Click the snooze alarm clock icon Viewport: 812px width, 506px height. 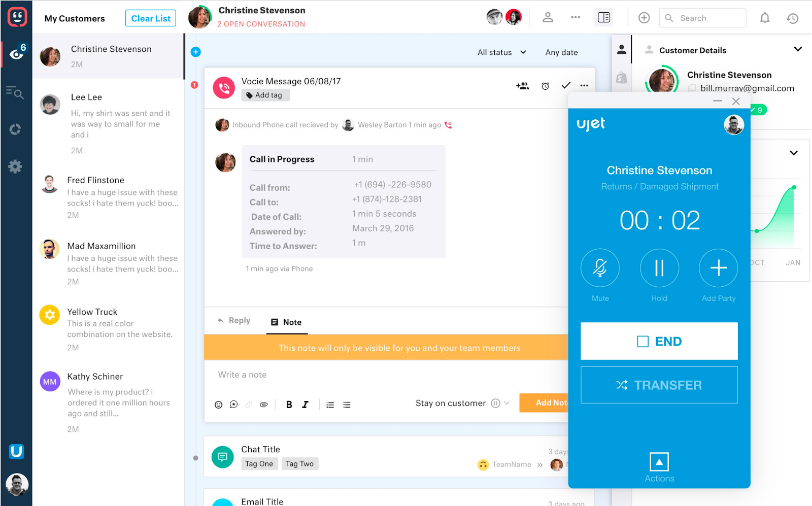coord(545,86)
